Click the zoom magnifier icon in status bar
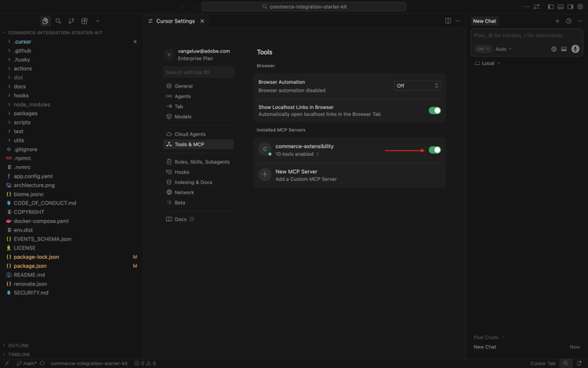 (x=565, y=363)
